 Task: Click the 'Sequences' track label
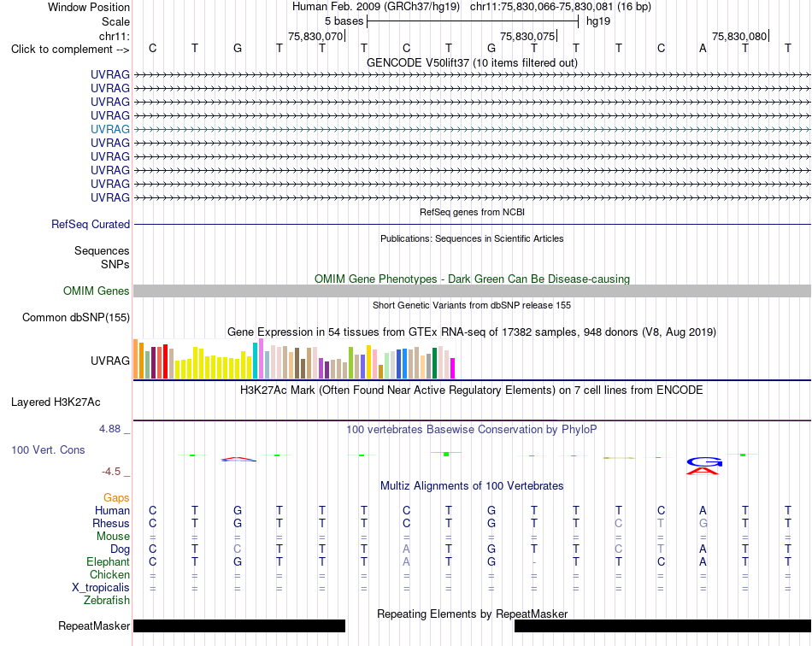point(102,251)
